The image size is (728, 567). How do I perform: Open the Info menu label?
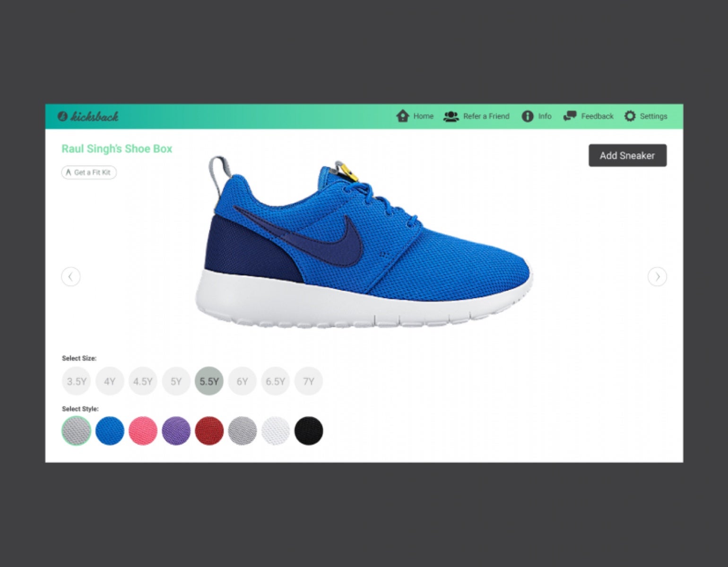[x=545, y=116]
